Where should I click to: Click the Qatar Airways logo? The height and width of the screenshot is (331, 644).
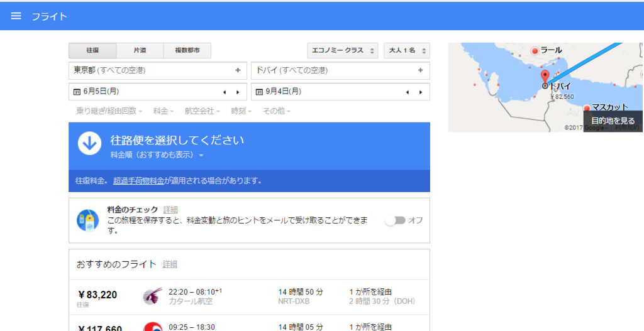point(153,296)
